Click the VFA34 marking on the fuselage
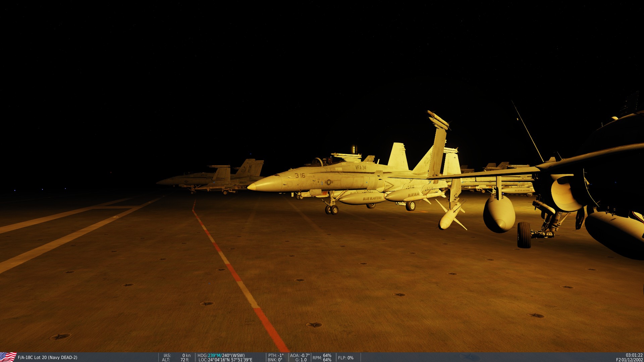 (x=361, y=167)
